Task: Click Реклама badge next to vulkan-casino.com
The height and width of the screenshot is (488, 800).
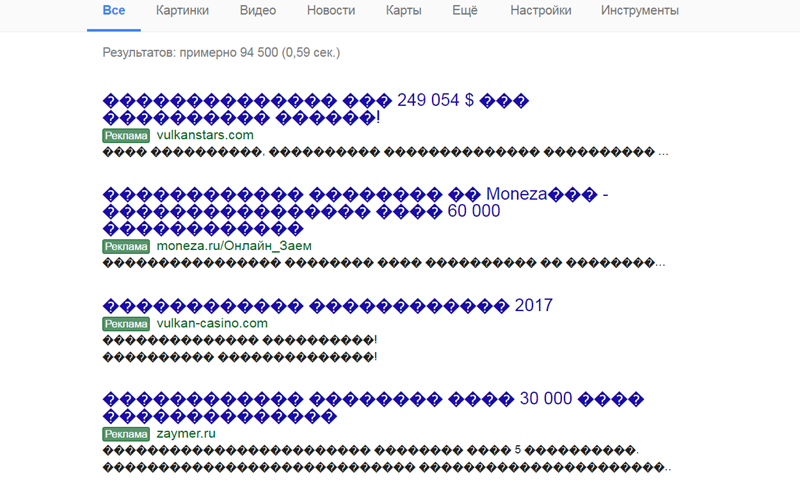Action: point(126,324)
